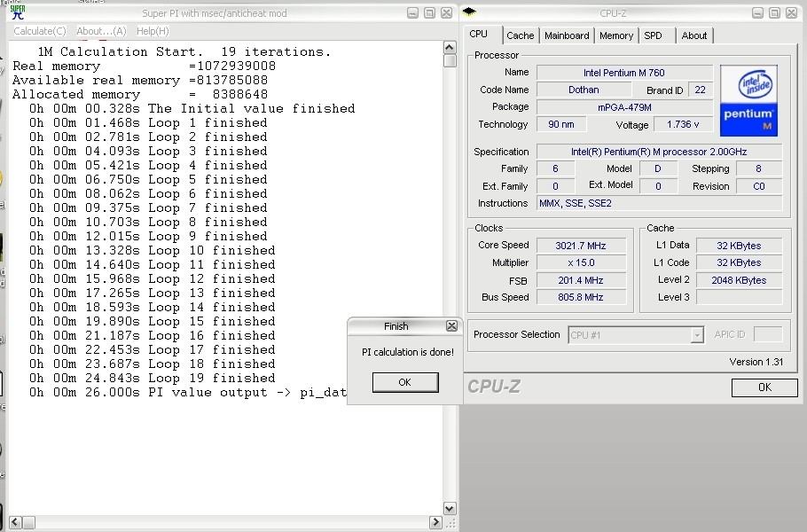Click the Revision value C0
The image size is (807, 532).
[759, 186]
